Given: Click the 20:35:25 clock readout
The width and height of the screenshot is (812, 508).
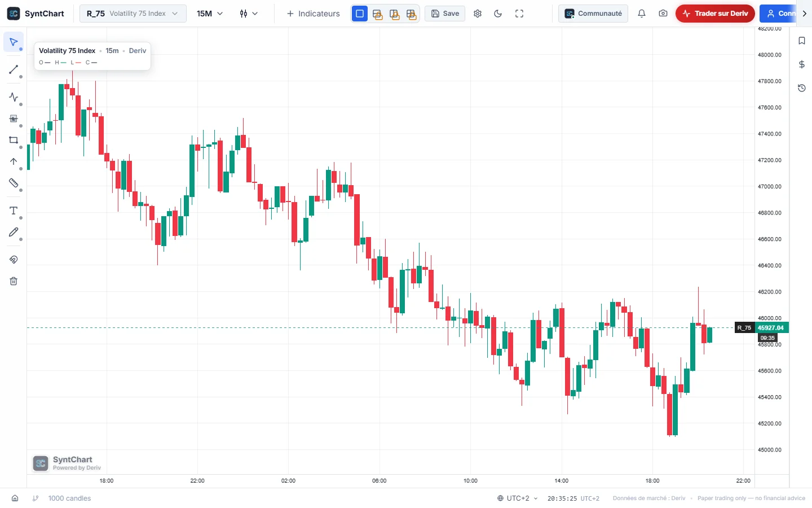Looking at the screenshot, I should (562, 498).
